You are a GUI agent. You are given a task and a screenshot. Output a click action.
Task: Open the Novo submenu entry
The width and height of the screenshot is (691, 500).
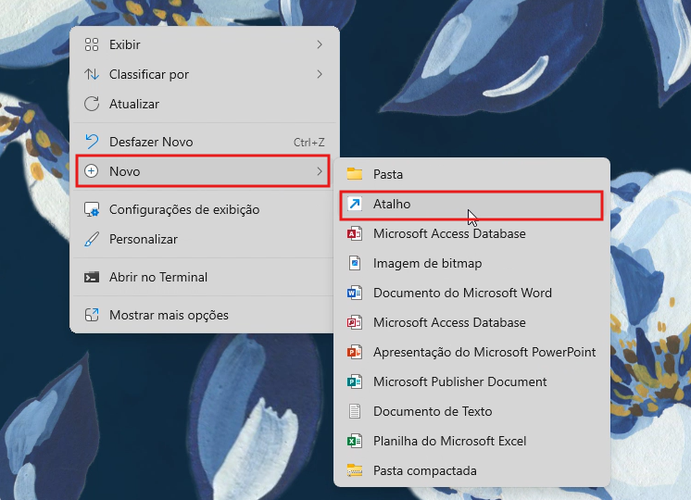203,171
